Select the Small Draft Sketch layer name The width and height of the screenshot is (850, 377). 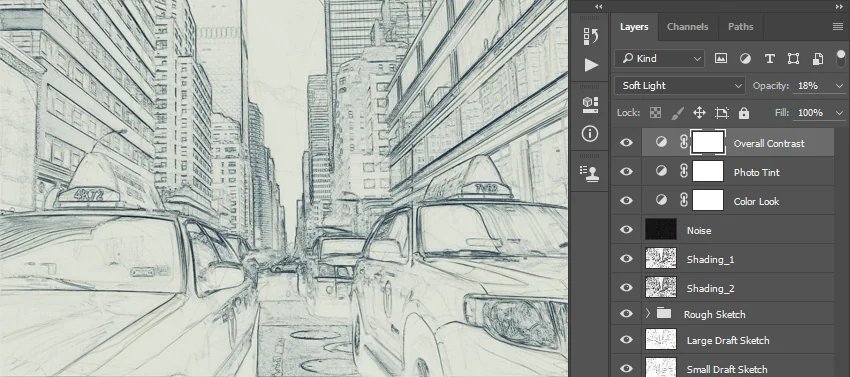(x=727, y=370)
